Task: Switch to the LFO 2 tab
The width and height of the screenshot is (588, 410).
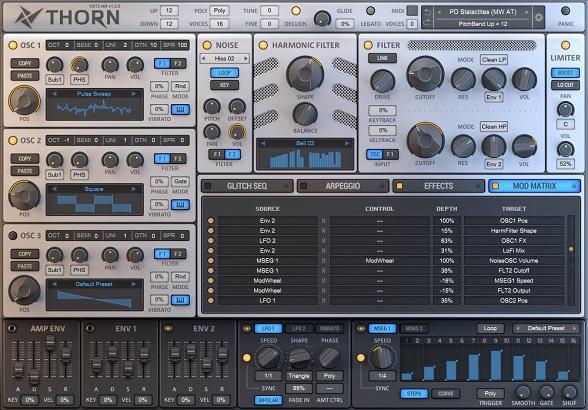Action: coord(299,329)
